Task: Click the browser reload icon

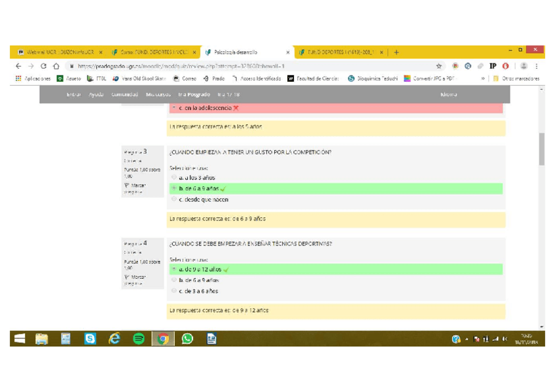Action: tap(43, 66)
